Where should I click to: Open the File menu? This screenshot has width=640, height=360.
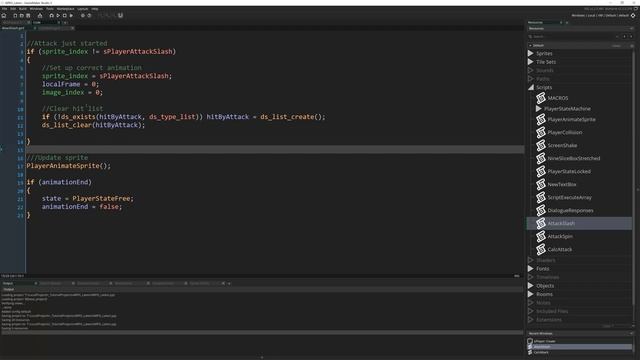pyautogui.click(x=4, y=9)
